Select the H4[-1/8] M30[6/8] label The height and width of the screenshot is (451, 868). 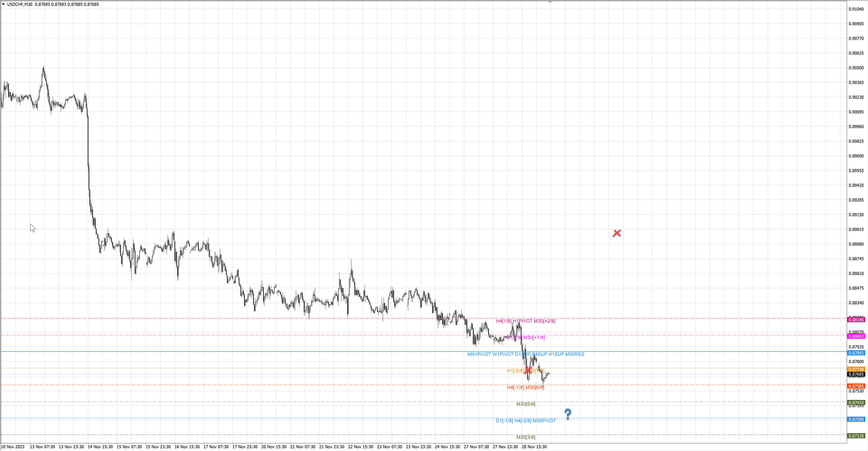coord(525,387)
